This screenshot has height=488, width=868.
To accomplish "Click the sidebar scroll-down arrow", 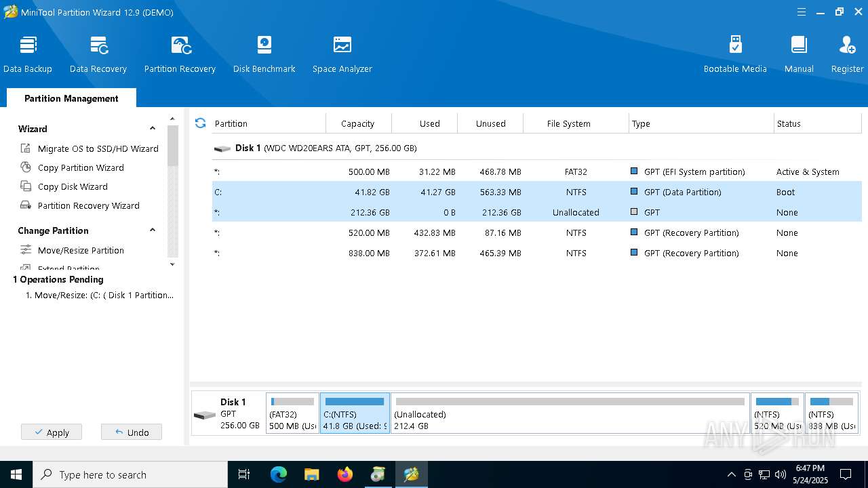I will (172, 264).
